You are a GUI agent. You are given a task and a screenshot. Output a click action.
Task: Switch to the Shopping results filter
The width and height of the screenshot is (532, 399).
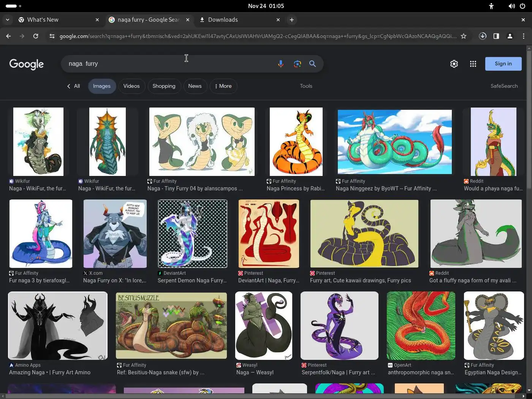tap(164, 86)
